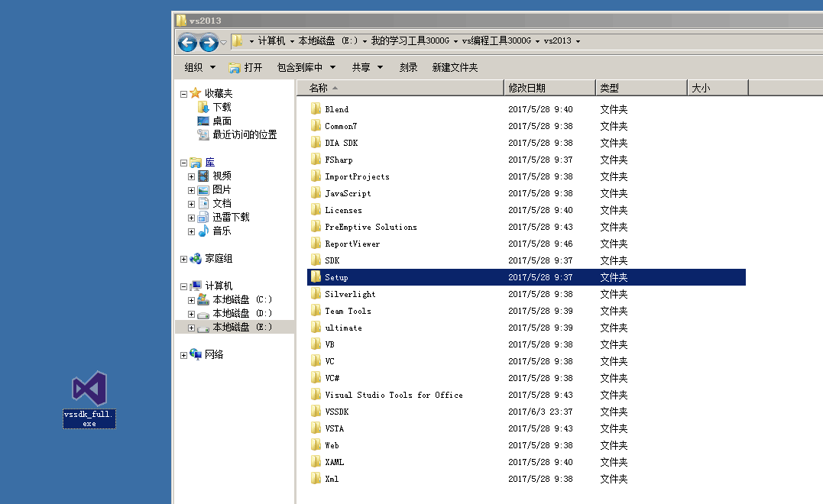Expand the Network (网络) tree node
This screenshot has width=823, height=504.
click(183, 355)
